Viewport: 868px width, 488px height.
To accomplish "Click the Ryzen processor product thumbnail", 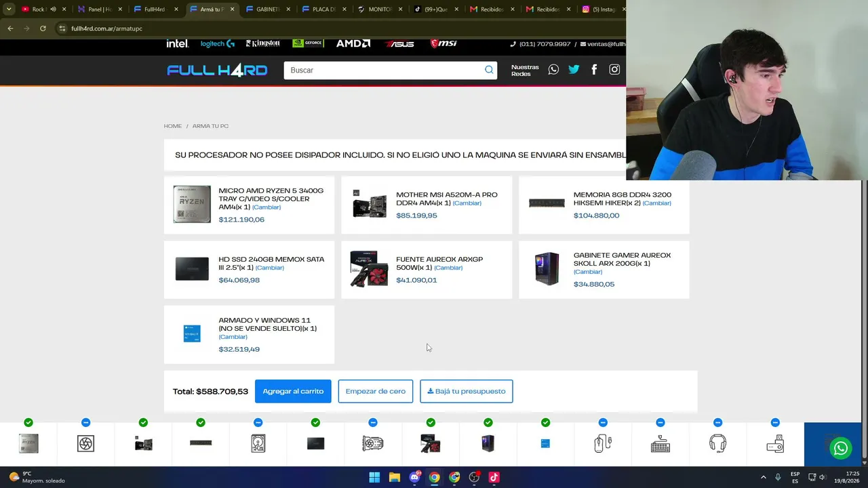I will [x=192, y=204].
